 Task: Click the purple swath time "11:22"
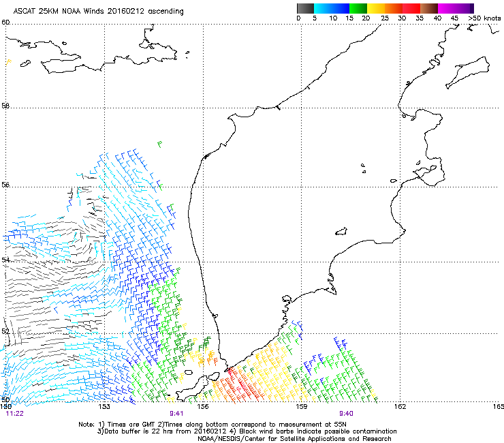coord(15,414)
